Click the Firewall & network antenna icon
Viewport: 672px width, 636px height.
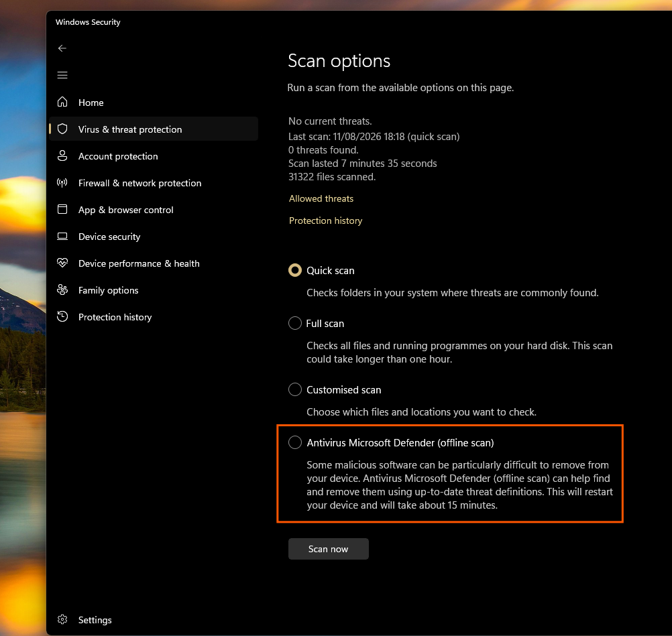tap(62, 183)
